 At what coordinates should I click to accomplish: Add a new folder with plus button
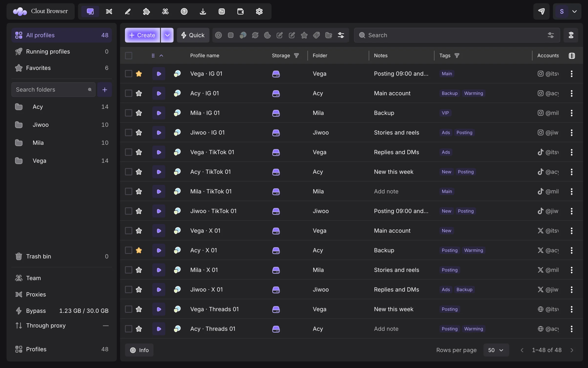click(x=105, y=90)
